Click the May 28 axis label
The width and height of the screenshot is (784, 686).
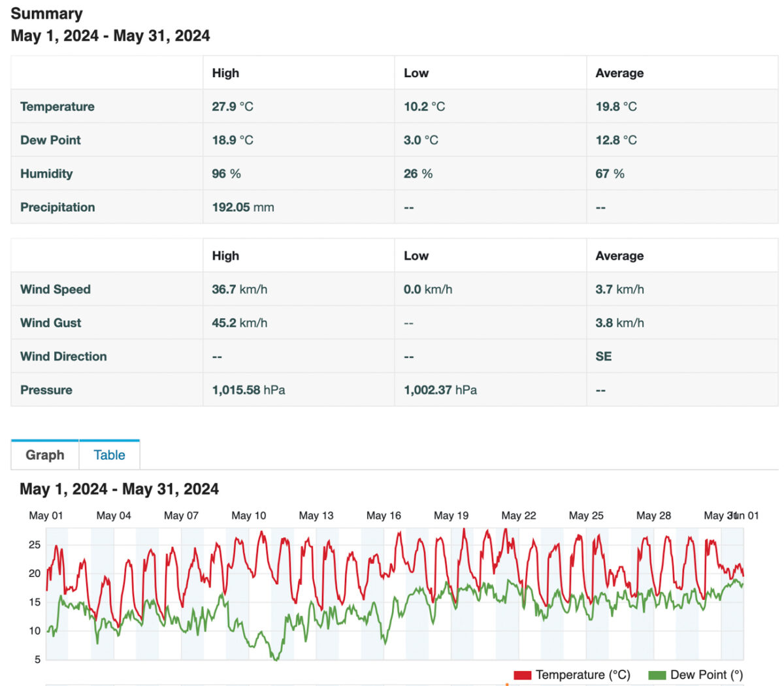click(x=654, y=515)
